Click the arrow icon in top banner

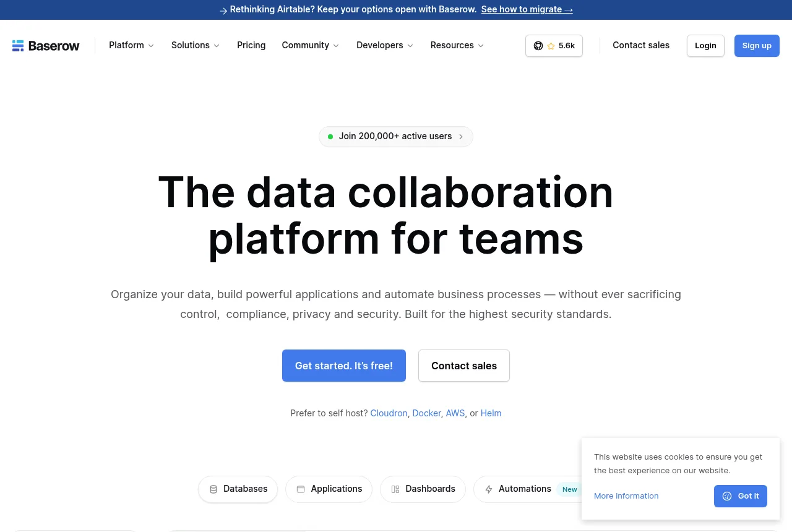point(223,11)
